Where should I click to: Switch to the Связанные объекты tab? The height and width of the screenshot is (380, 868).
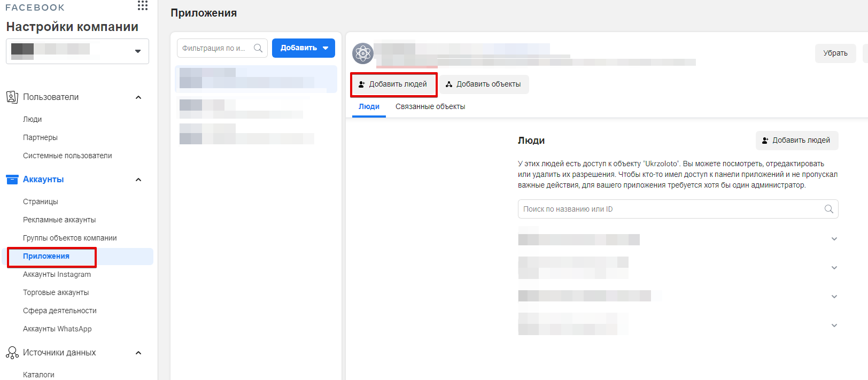click(430, 107)
